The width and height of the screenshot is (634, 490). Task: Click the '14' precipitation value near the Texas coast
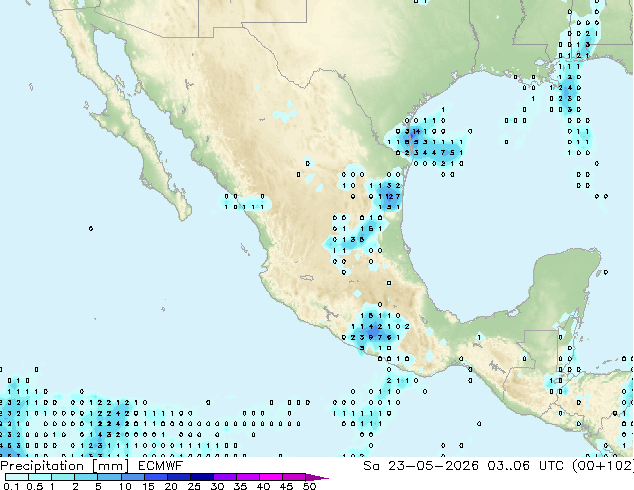coord(416,131)
